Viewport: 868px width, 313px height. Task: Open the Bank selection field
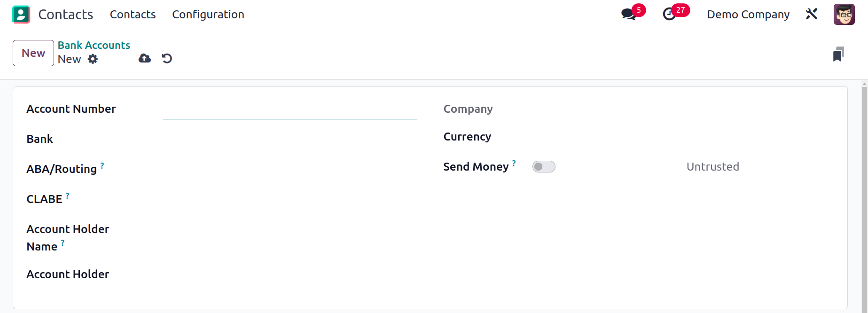coord(290,139)
